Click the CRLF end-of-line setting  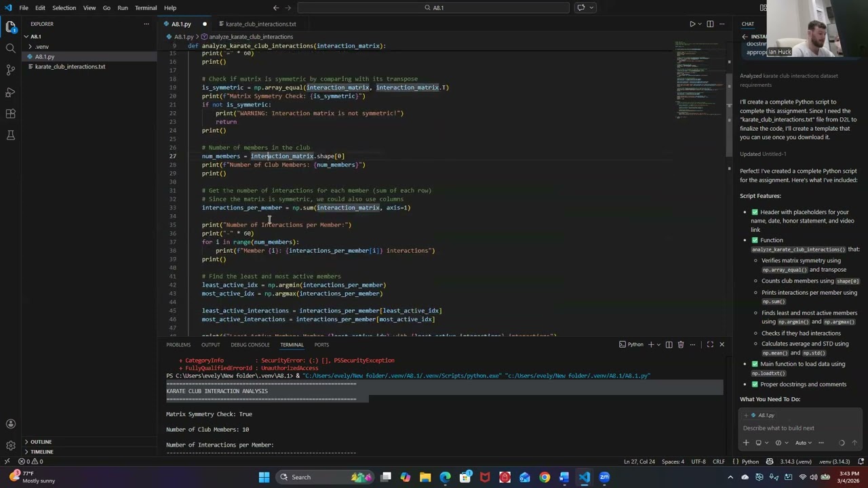tap(718, 462)
